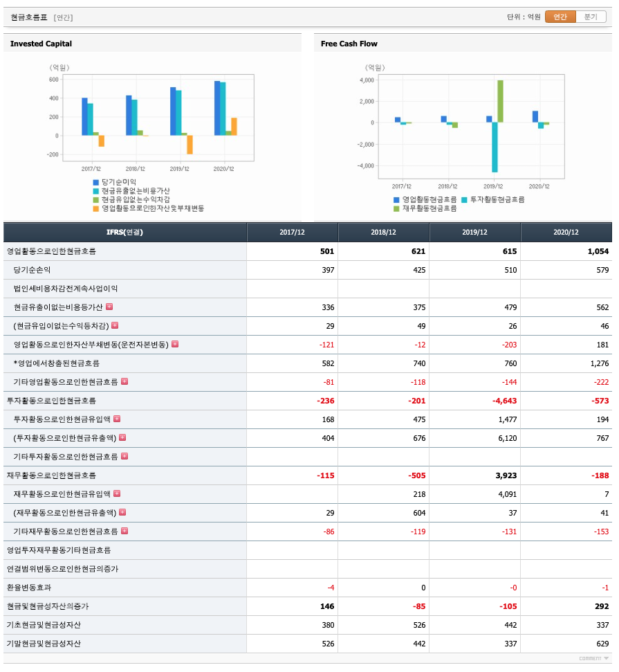Select the 법인세비용차감전계속사업이익 row label
The height and width of the screenshot is (672, 619).
tap(66, 289)
